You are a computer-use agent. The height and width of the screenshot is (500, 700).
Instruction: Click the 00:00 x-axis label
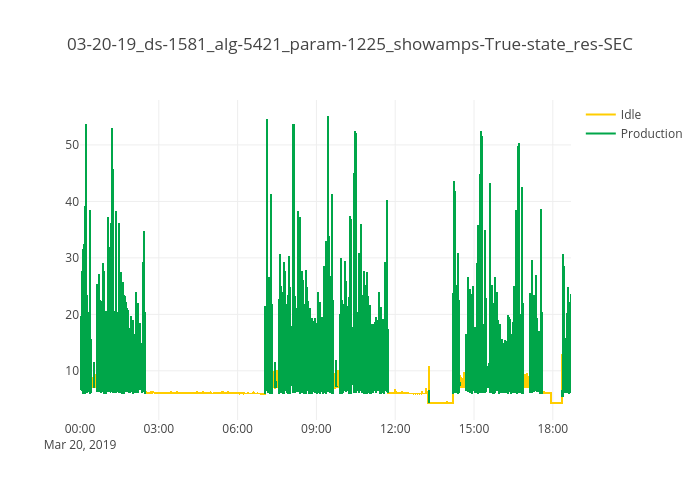pyautogui.click(x=80, y=429)
